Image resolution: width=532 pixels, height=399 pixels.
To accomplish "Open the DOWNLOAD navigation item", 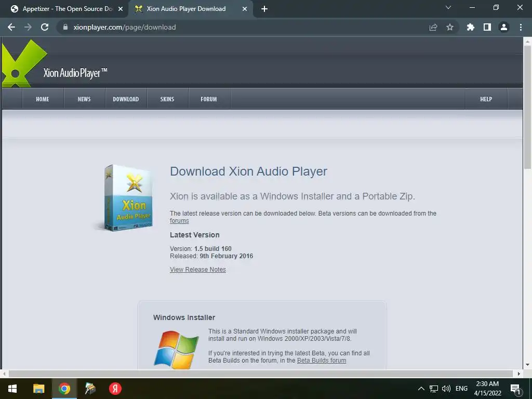I will [x=126, y=99].
